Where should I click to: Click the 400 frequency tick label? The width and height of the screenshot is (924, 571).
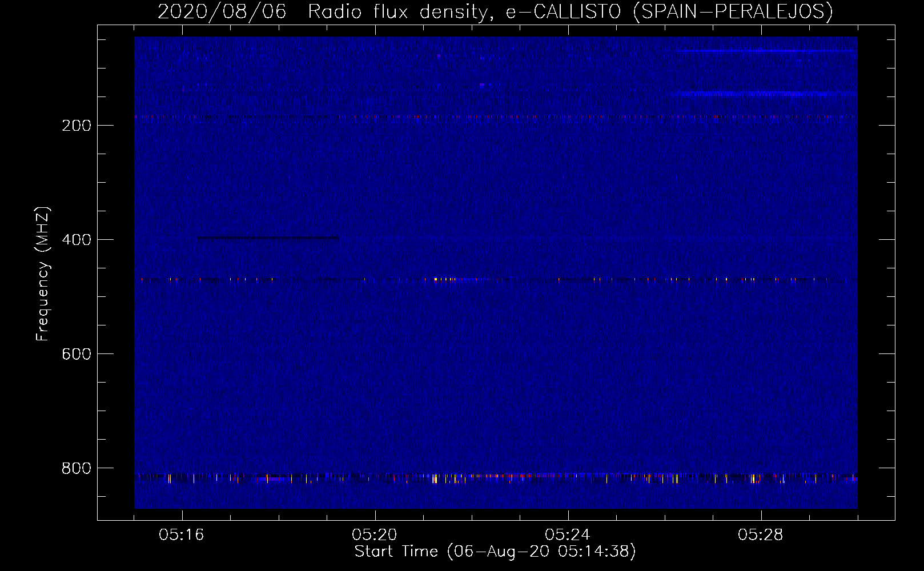point(77,240)
